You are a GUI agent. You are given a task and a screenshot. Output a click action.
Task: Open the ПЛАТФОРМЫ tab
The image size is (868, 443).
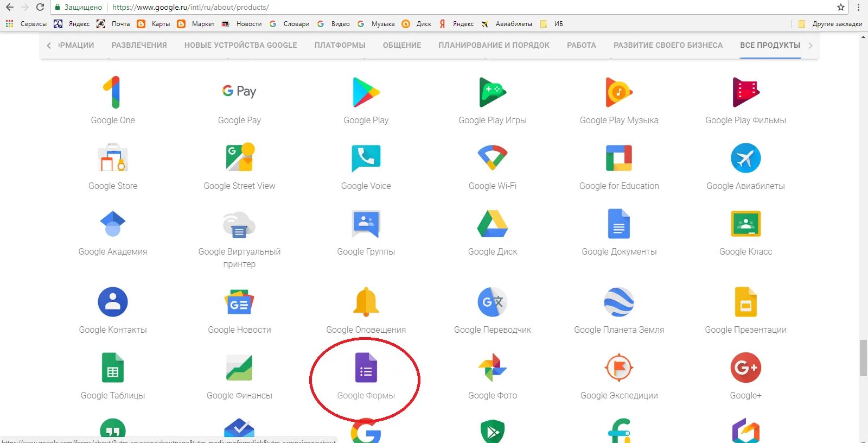tap(340, 45)
